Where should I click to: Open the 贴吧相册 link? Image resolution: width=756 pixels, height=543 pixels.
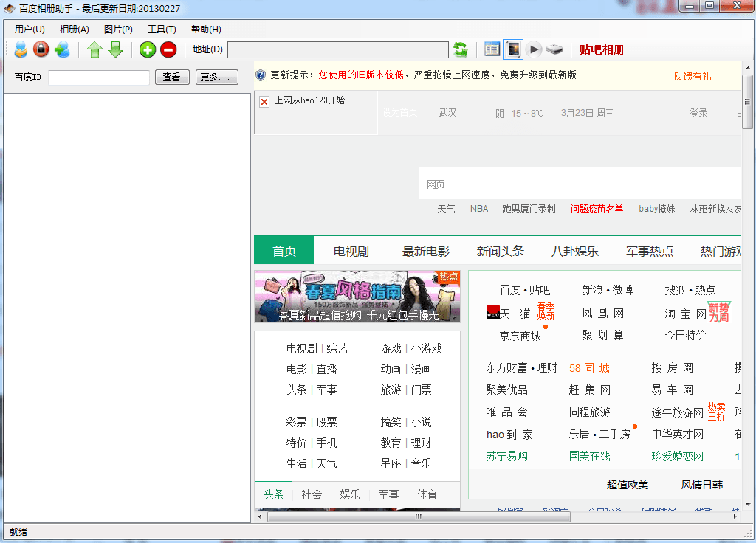(x=602, y=49)
